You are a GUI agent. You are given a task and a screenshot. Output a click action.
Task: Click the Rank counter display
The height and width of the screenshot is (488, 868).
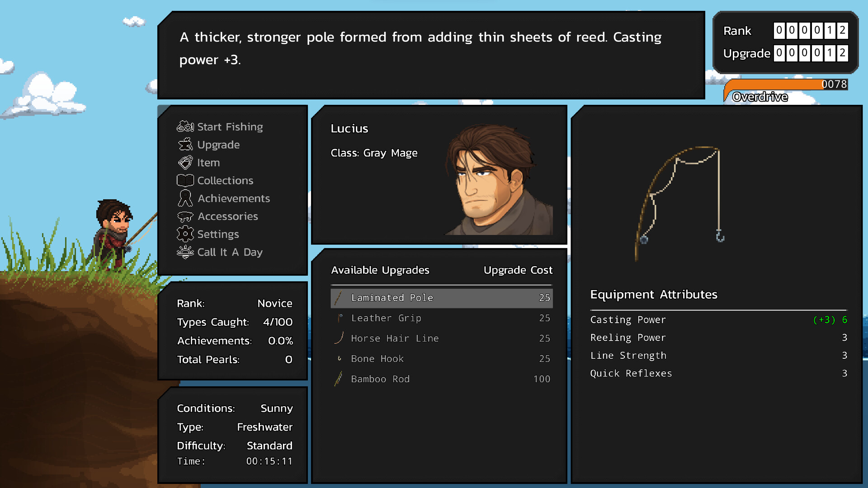(810, 31)
